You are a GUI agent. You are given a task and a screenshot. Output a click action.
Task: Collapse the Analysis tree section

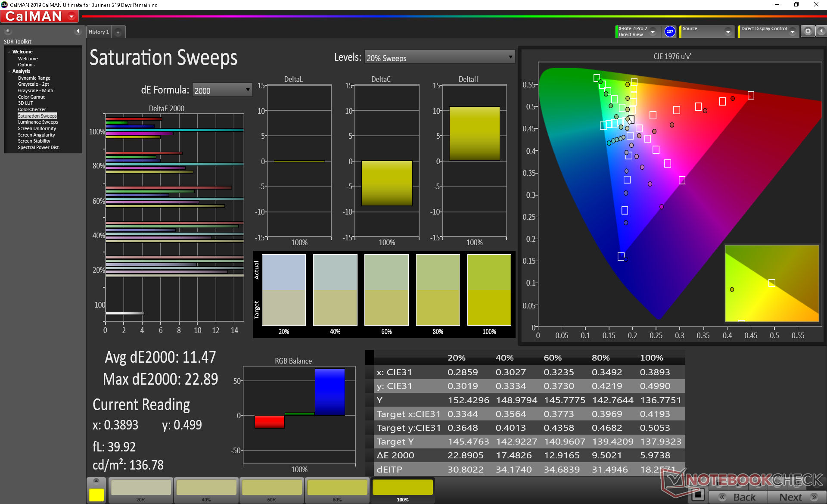pyautogui.click(x=9, y=72)
